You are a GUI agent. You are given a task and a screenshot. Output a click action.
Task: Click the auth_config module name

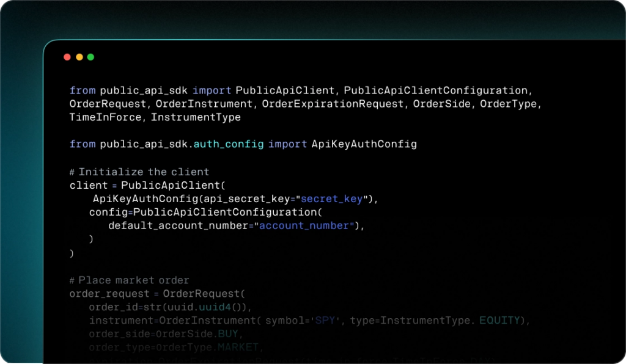click(229, 144)
